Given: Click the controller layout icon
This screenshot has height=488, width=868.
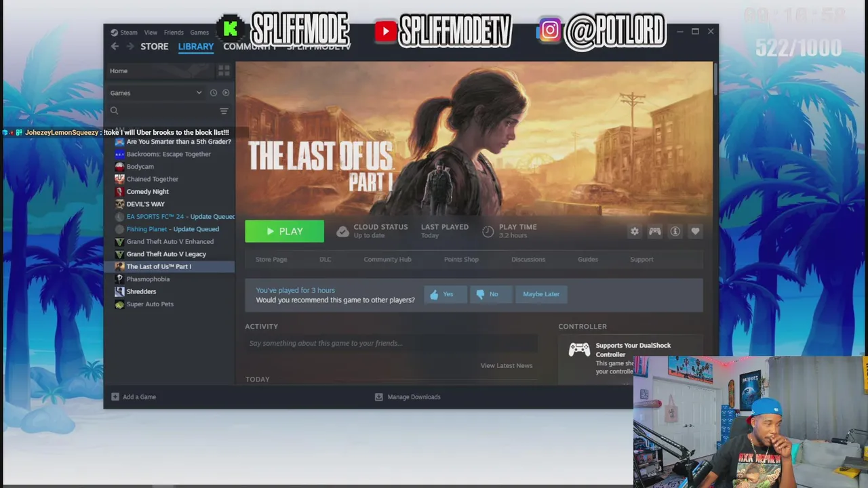Looking at the screenshot, I should [655, 231].
